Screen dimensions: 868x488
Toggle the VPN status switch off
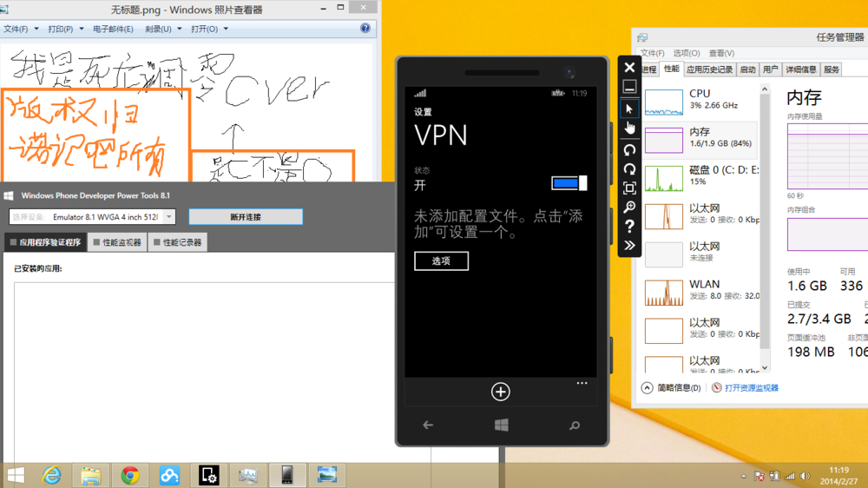click(569, 183)
